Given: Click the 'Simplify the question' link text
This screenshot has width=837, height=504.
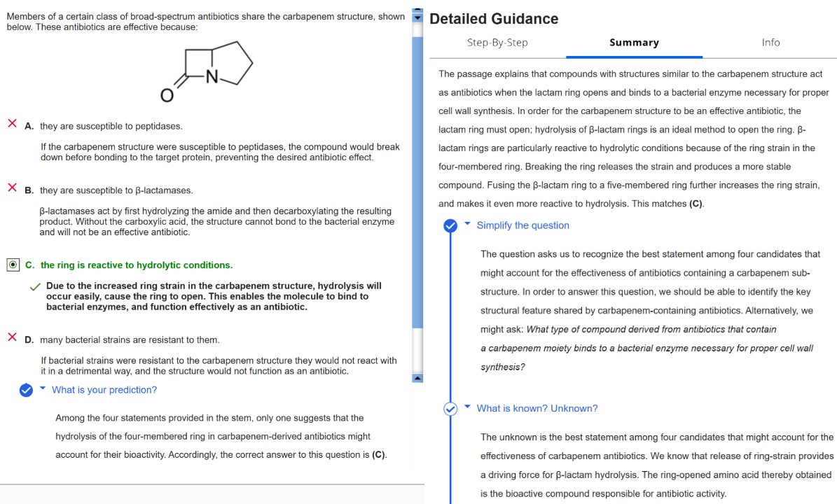Looking at the screenshot, I should click(523, 225).
